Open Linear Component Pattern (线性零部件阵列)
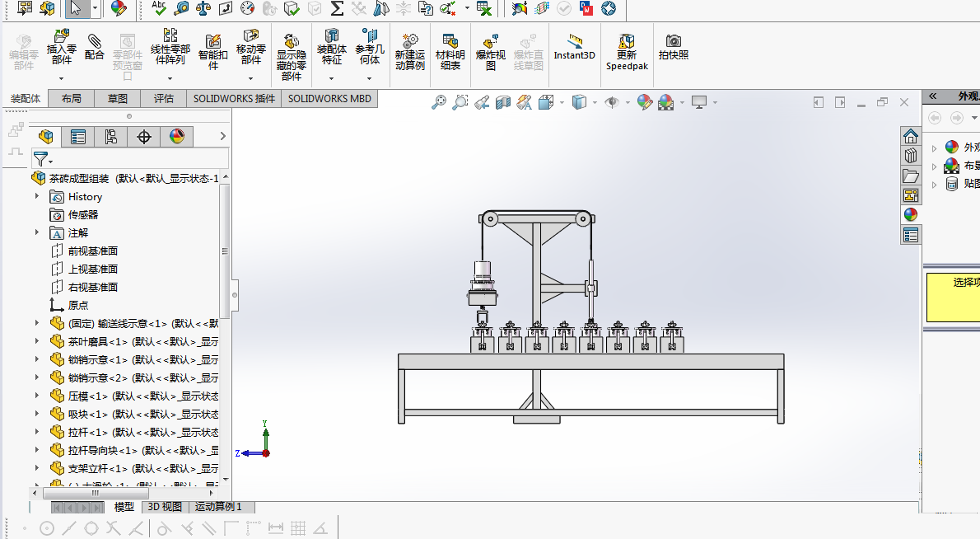 [x=170, y=47]
